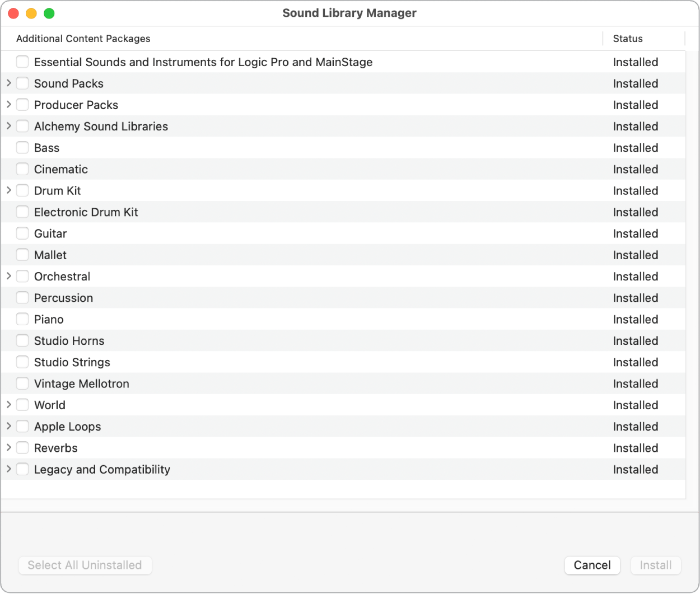Image resolution: width=700 pixels, height=594 pixels.
Task: Zoom the window with the green button
Action: pos(49,13)
